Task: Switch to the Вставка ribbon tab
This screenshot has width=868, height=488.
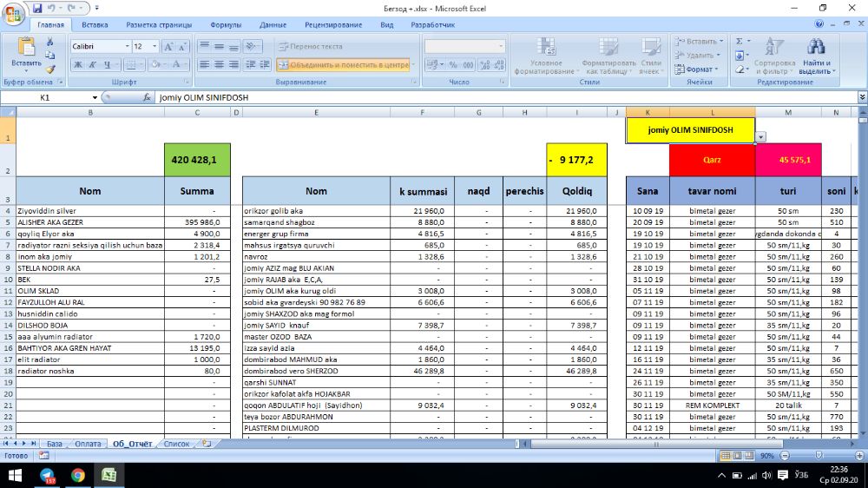Action: 95,25
